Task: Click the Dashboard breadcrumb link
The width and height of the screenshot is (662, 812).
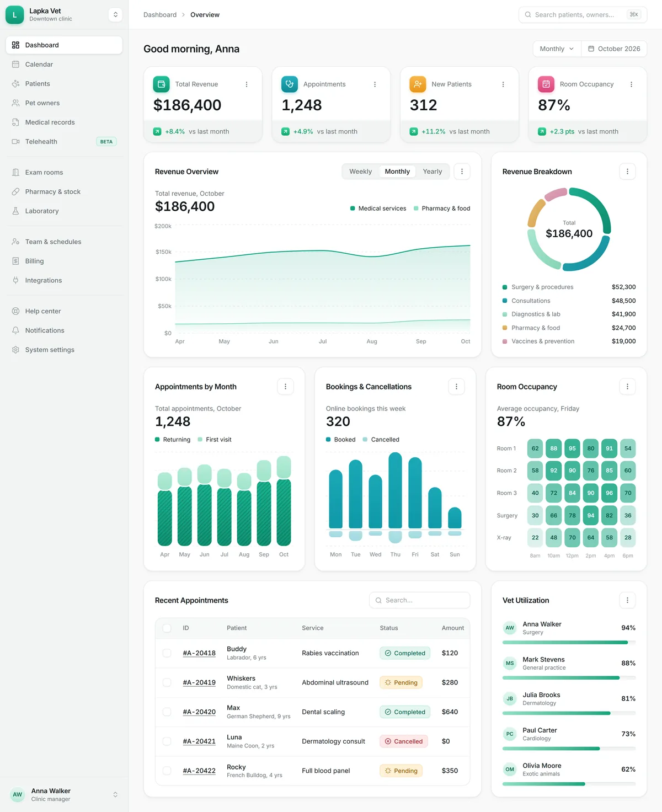Action: coord(160,15)
